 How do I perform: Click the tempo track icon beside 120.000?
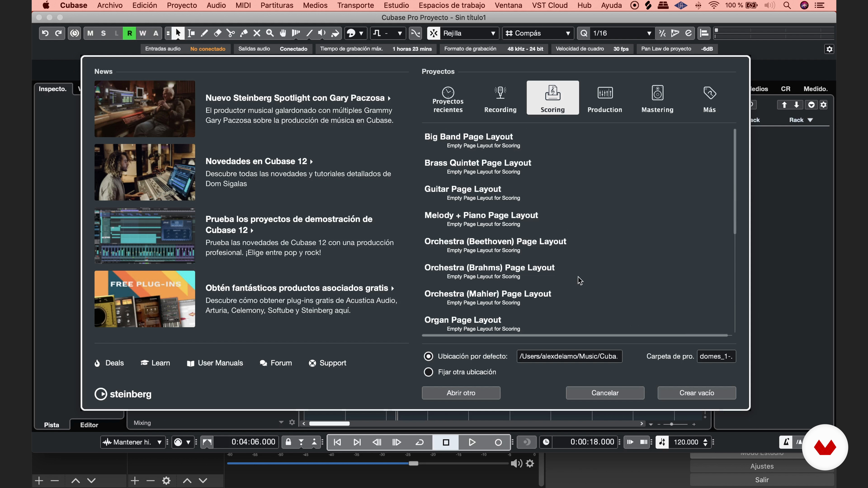tap(662, 442)
